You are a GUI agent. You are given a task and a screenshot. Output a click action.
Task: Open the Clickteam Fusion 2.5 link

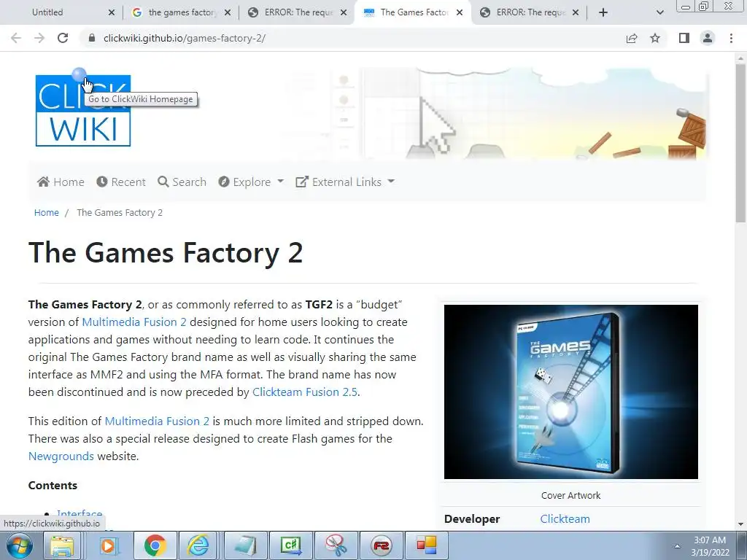click(304, 392)
